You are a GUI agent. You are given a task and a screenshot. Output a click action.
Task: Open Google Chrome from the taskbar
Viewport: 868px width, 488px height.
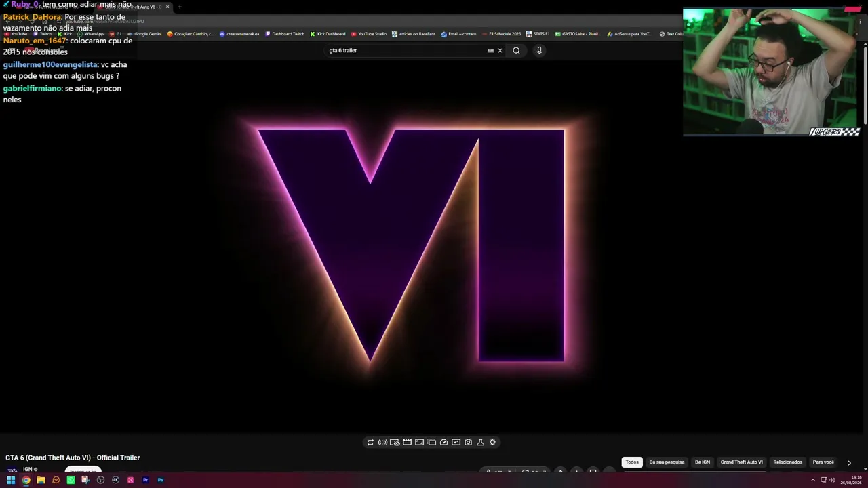click(x=26, y=480)
